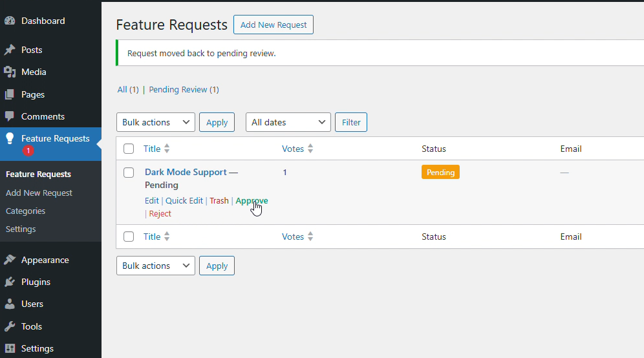
Task: Open Add New Request submenu item
Action: click(39, 193)
